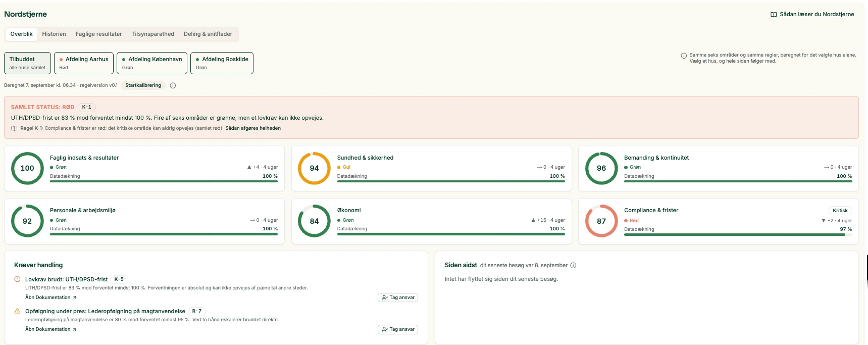Image resolution: width=868 pixels, height=345 pixels.
Task: Click the book icon before Regel K-1
Action: pos(14,128)
